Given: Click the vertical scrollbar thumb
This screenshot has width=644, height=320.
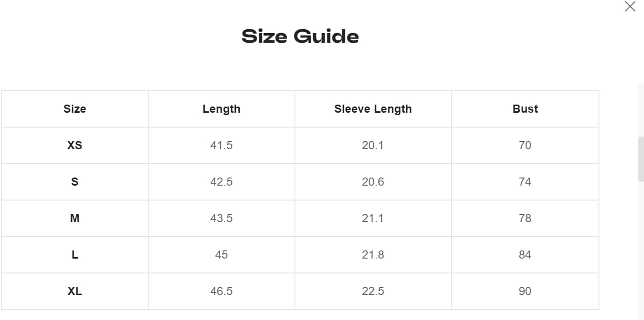Looking at the screenshot, I should coord(641,159).
